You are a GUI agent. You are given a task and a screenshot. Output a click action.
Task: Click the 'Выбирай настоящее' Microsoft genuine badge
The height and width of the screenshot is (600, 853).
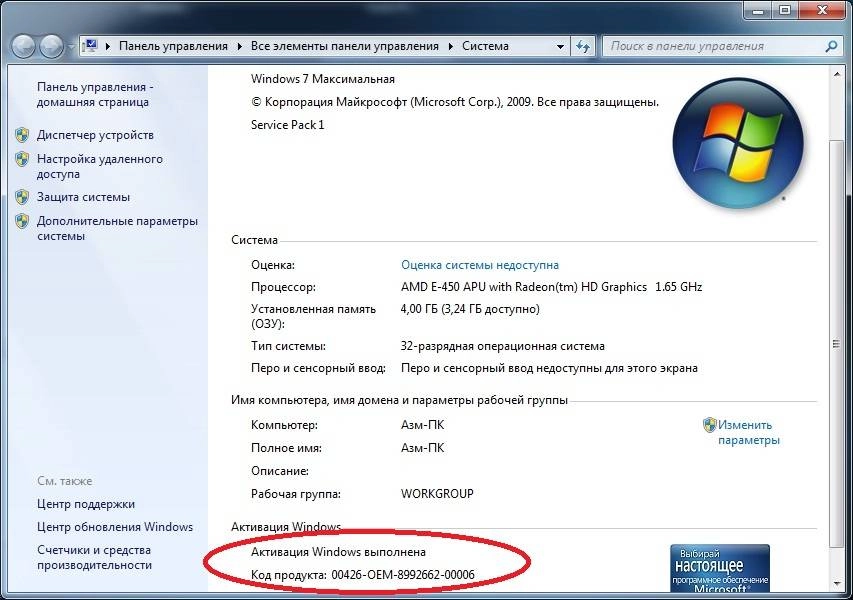[720, 568]
